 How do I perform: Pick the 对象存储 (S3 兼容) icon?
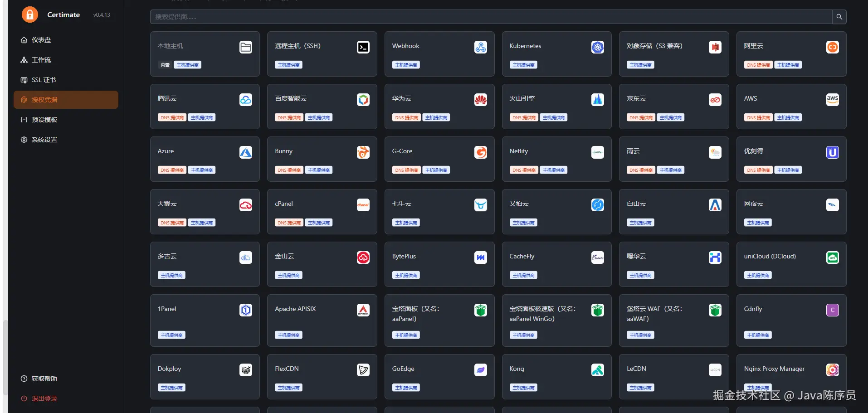715,47
